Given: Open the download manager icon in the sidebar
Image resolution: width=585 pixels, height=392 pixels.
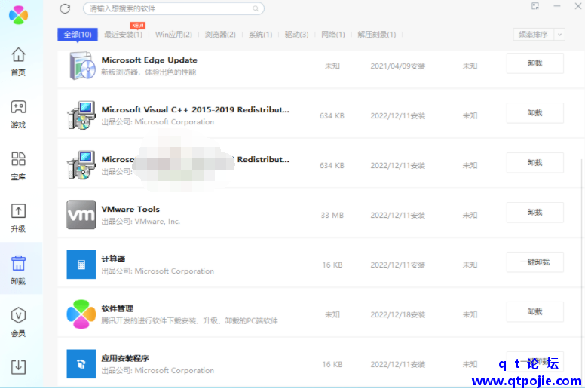Looking at the screenshot, I should click(x=18, y=367).
